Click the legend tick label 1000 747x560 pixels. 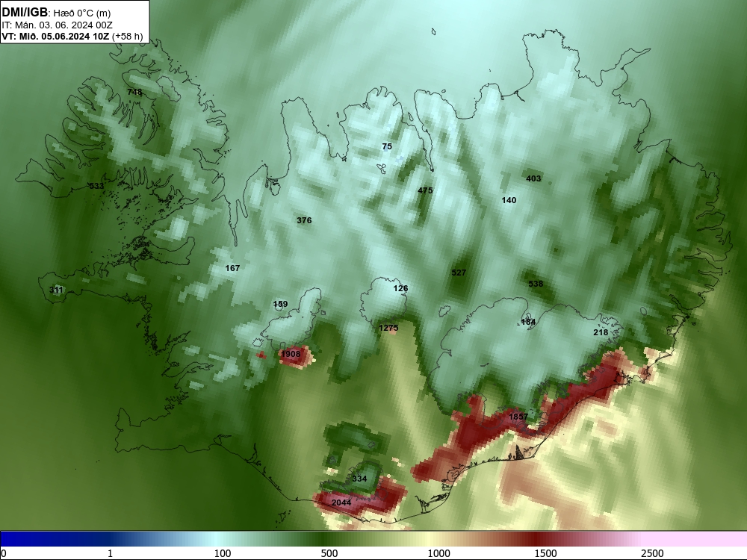[x=438, y=553]
